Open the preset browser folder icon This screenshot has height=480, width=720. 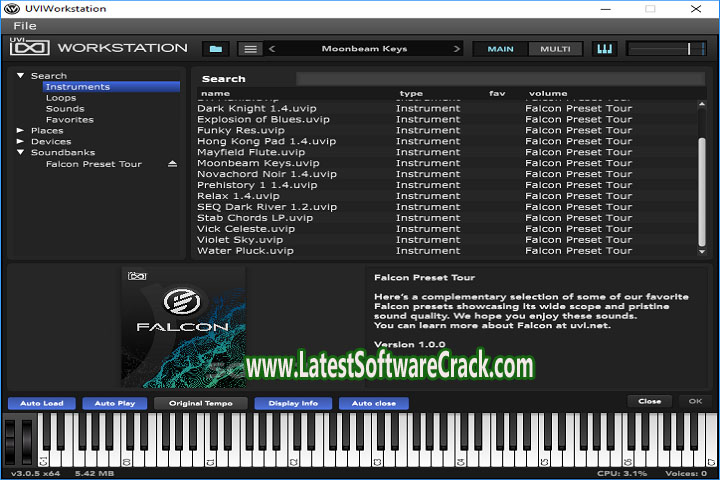[216, 48]
